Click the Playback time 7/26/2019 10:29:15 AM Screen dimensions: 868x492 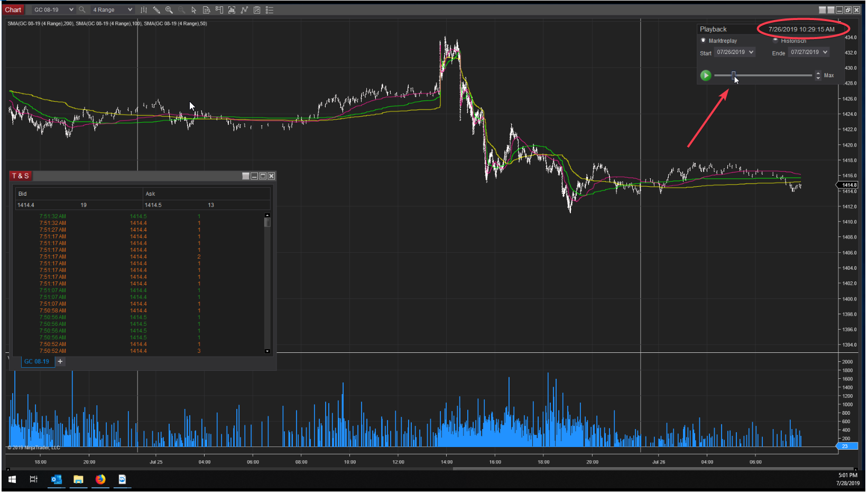pos(801,29)
